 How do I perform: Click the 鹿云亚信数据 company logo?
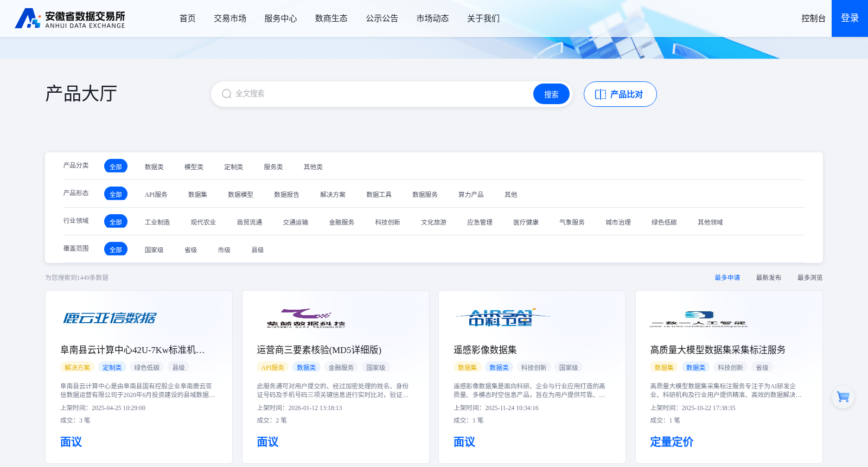110,318
